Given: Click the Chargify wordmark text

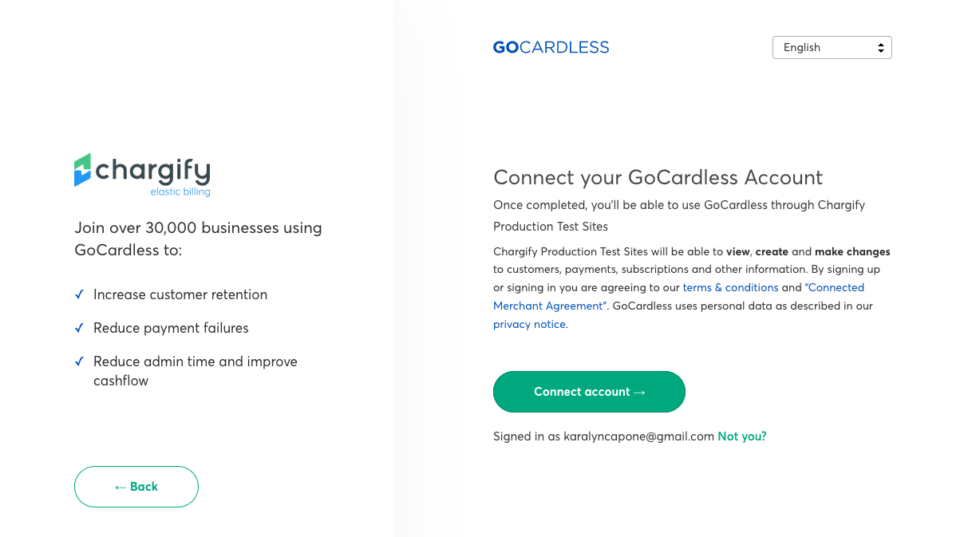Looking at the screenshot, I should (153, 170).
